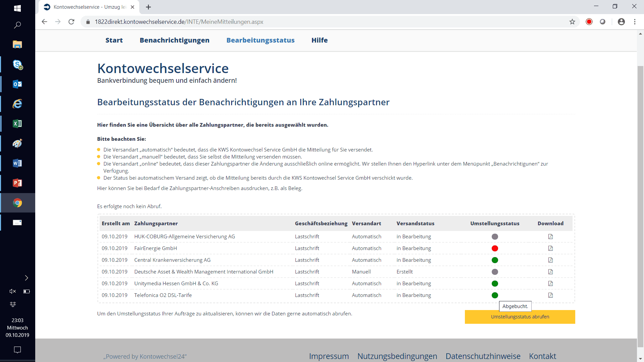The image size is (644, 362).
Task: Click the gray status dot for Deutsche Asset
Action: pos(495,272)
